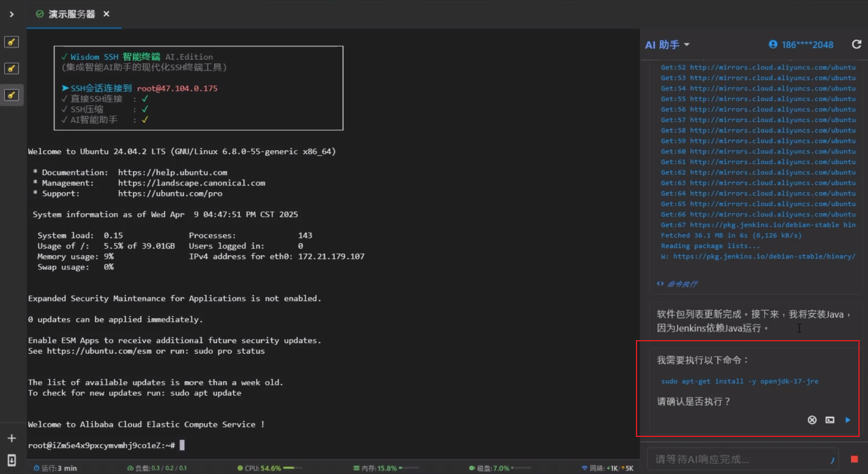The width and height of the screenshot is (868, 474).
Task: Click the AI智能助手 status line
Action: tap(105, 120)
